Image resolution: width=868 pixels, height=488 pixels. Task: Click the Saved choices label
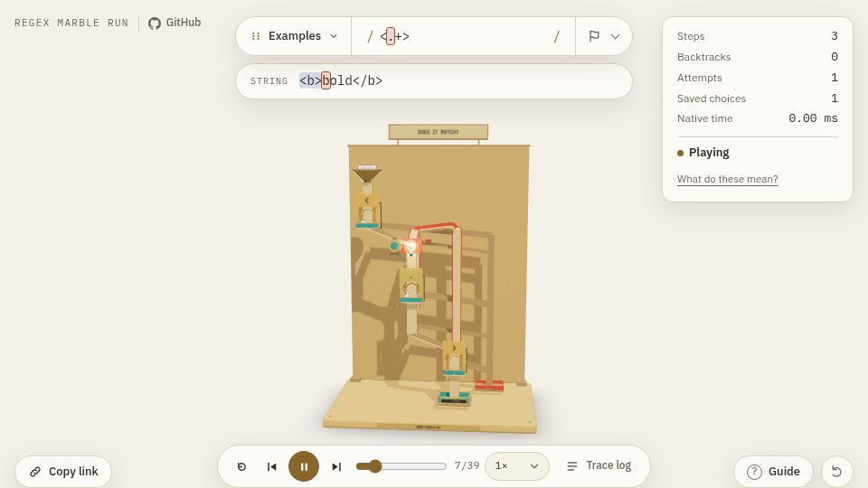[x=712, y=99]
